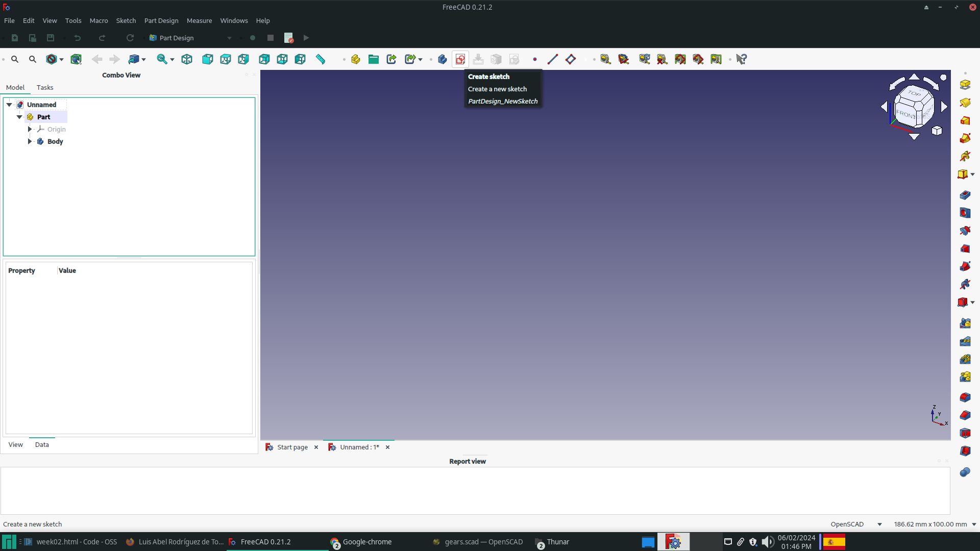
Task: Click the yellow Create part icon
Action: point(356,59)
